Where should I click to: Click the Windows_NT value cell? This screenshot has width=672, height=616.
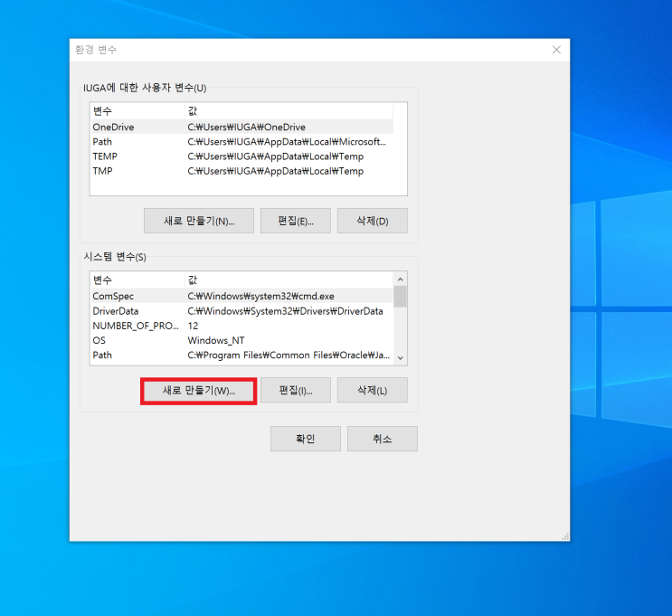(x=216, y=340)
